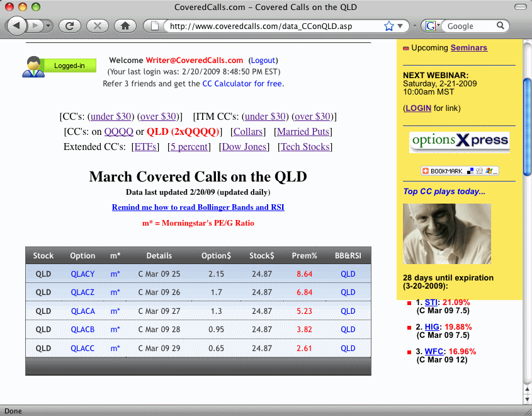Open CC's over $30 link

(158, 117)
